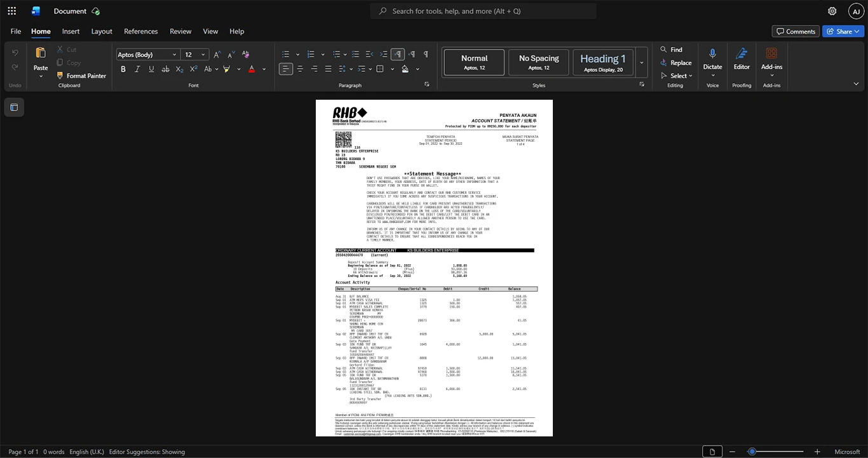This screenshot has height=458, width=868.
Task: Collapse the ribbon with the chevron
Action: pyautogui.click(x=856, y=84)
